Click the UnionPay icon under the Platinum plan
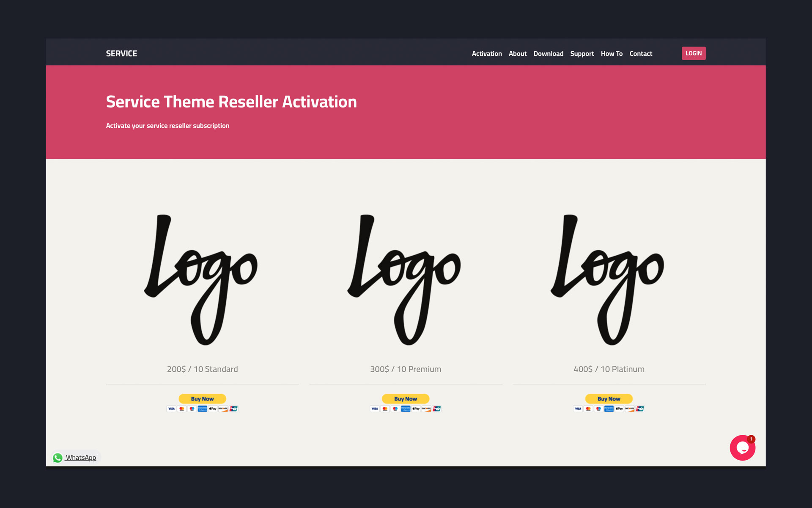Screen dimensions: 812x508 (639, 409)
